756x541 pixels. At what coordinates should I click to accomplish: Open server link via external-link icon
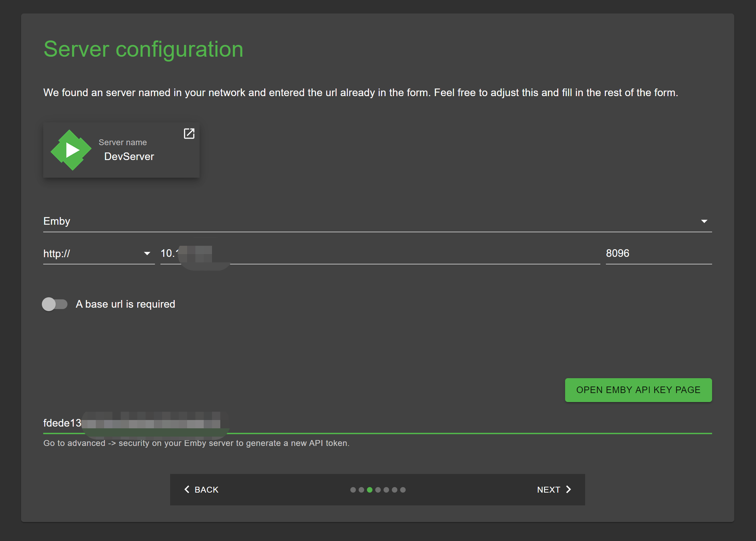189,133
